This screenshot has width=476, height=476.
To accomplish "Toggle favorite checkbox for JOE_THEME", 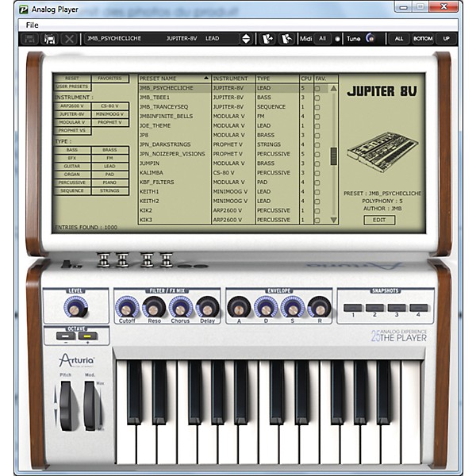I will tap(317, 126).
